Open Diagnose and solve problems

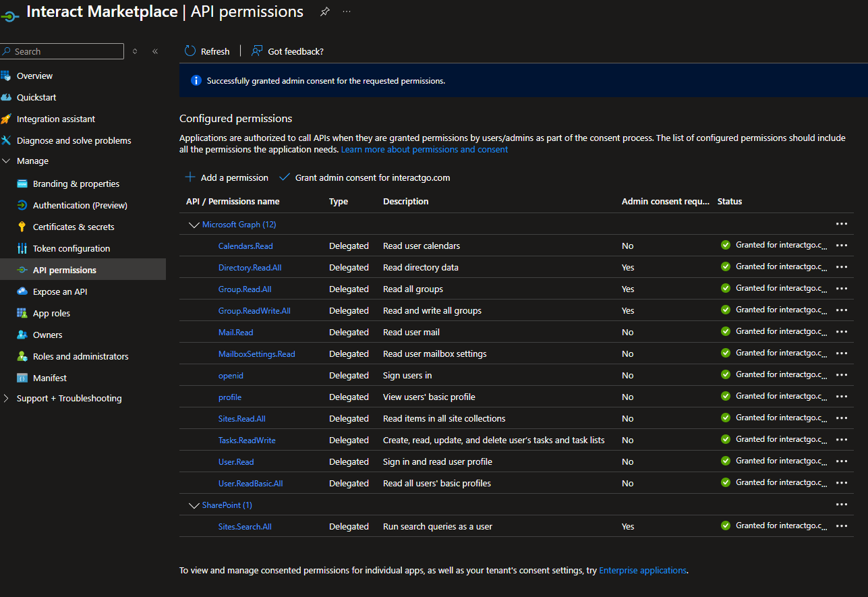74,140
